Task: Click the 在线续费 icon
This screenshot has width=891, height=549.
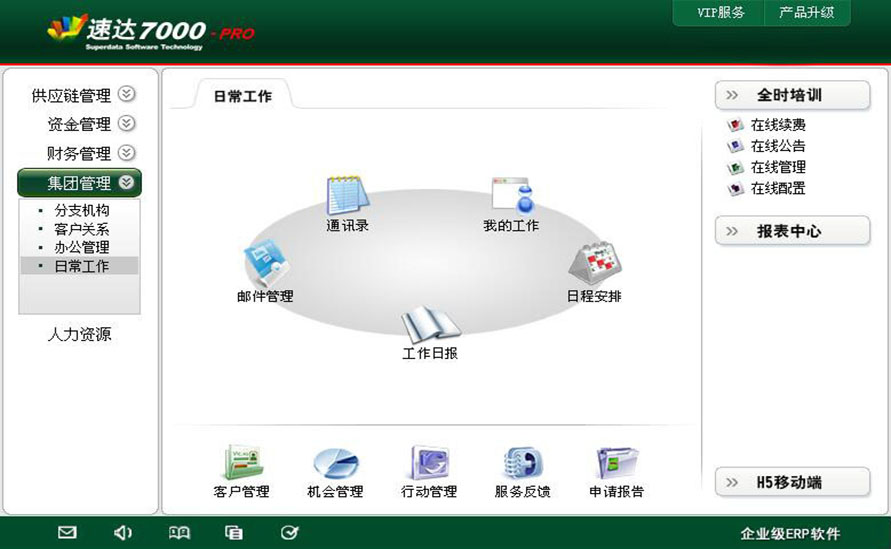Action: coord(735,124)
